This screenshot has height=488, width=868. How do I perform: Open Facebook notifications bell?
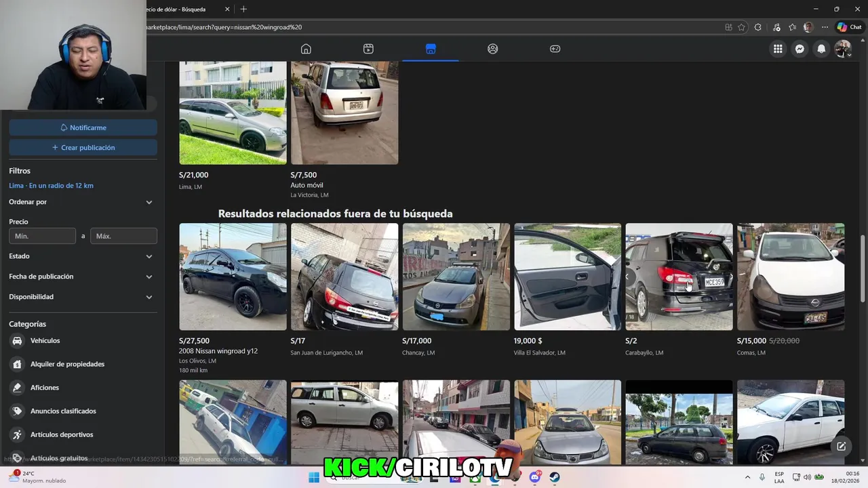pos(821,49)
